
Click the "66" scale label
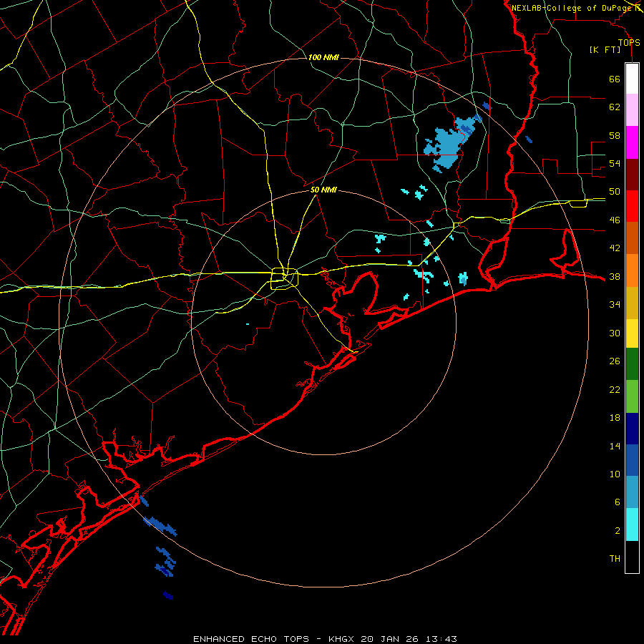615,79
